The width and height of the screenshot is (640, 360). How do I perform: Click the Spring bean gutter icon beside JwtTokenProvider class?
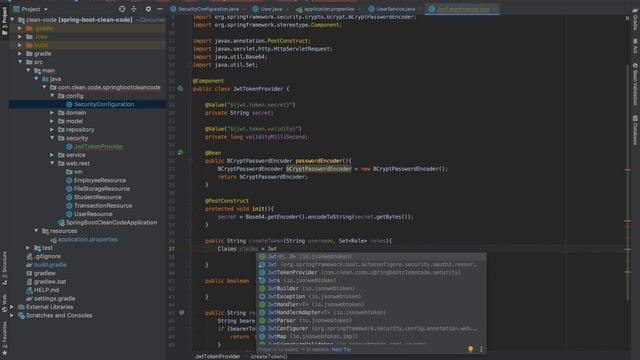coord(180,88)
